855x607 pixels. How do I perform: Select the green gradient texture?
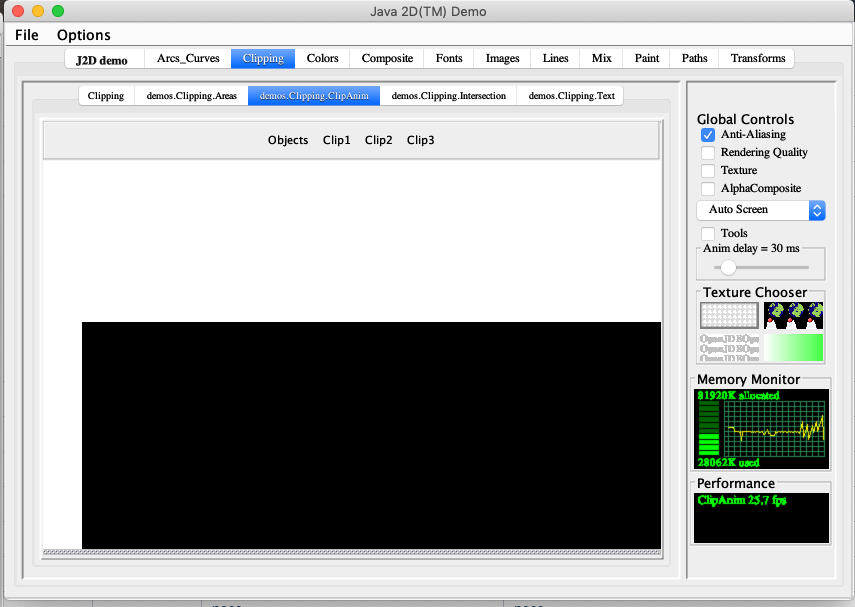(793, 347)
